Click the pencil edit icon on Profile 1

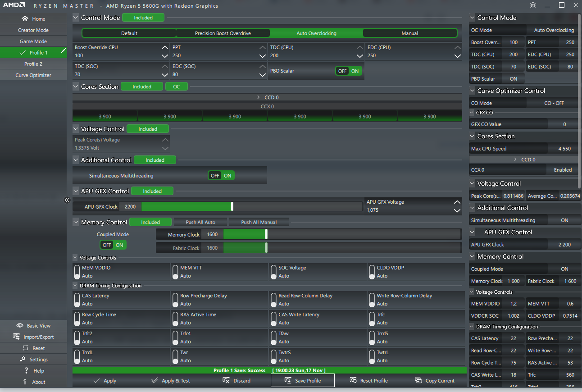(64, 51)
